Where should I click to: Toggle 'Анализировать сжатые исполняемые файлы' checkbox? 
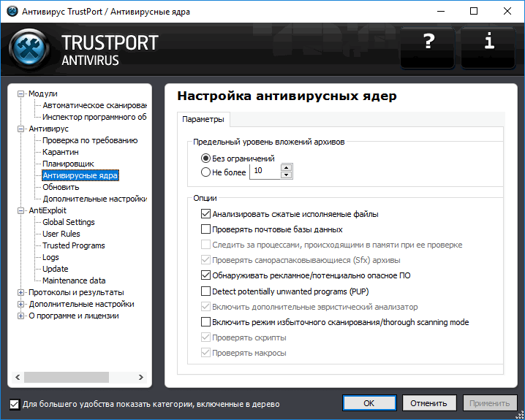click(205, 214)
